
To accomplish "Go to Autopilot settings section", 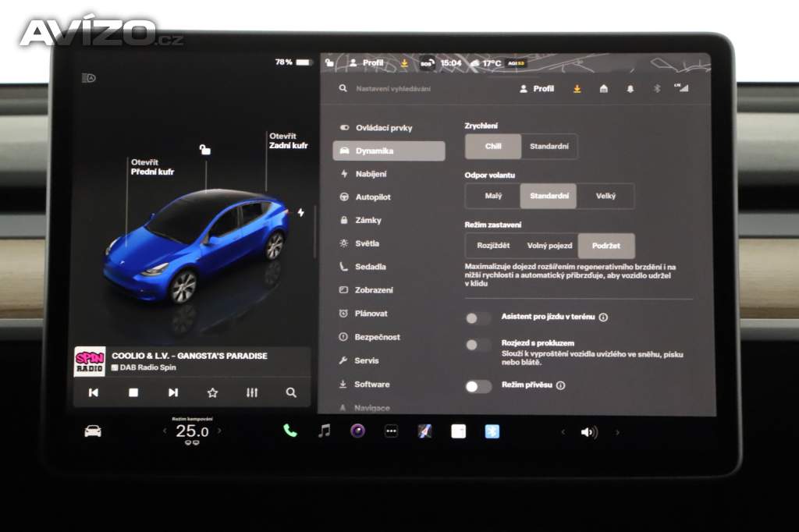I will [x=372, y=197].
